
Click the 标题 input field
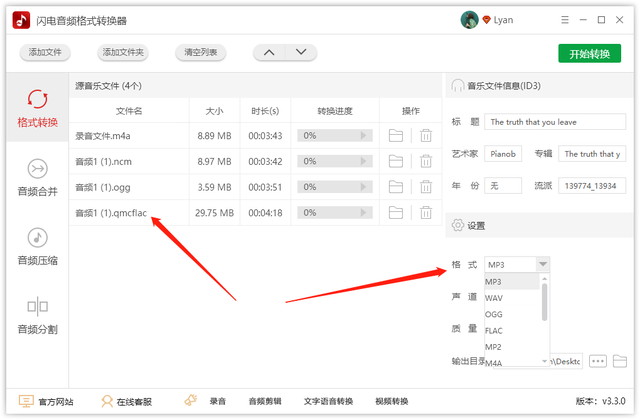(555, 122)
